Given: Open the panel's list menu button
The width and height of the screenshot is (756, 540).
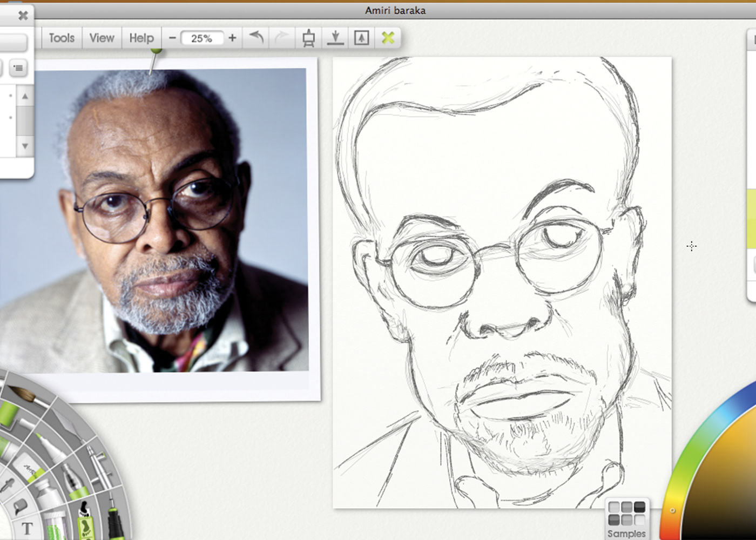Looking at the screenshot, I should (18, 69).
